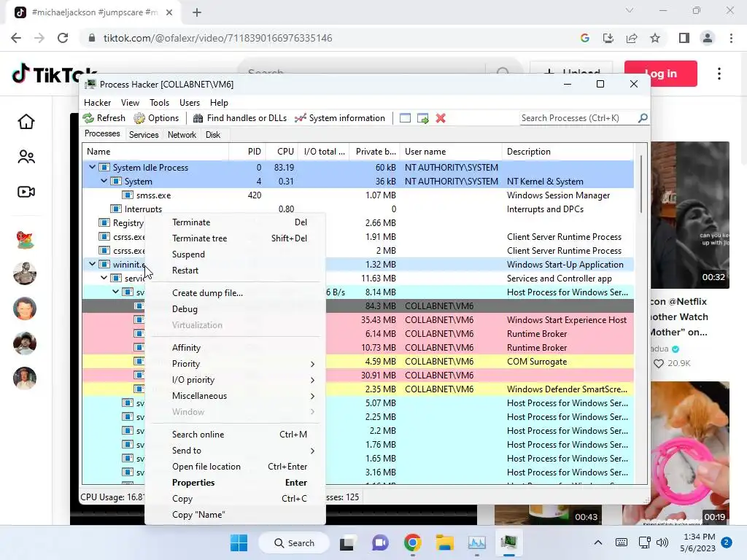This screenshot has height=560, width=747.
Task: Open Options gear icon in Process Hacker
Action: [139, 118]
